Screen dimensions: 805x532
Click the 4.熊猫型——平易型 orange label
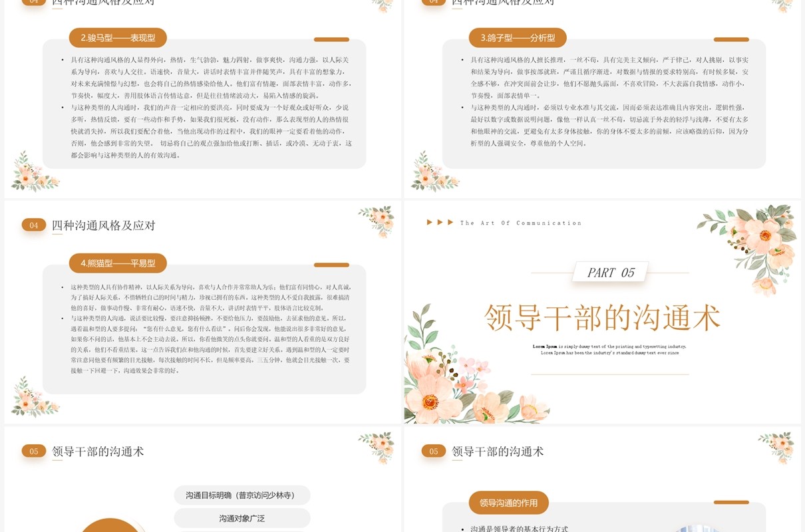118,263
